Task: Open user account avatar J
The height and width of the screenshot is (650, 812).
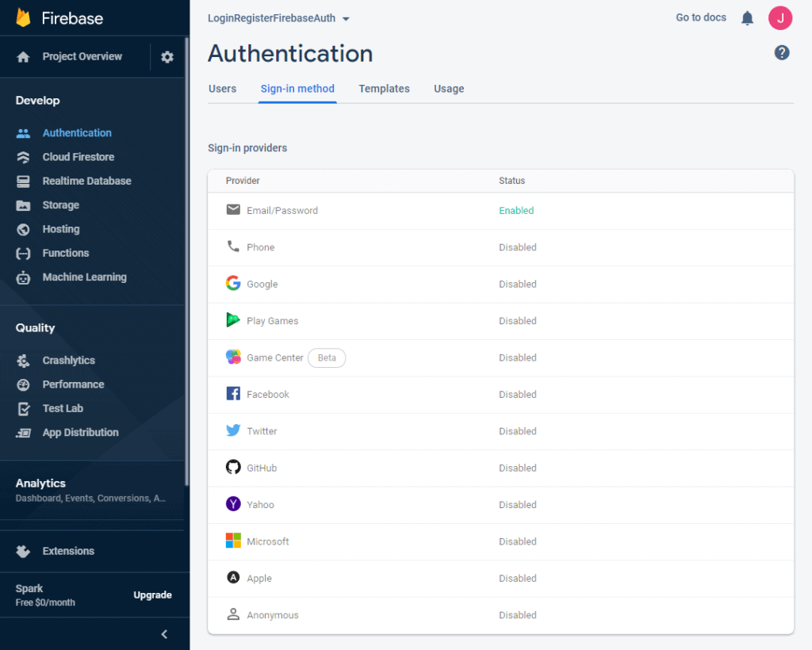Action: pyautogui.click(x=780, y=18)
